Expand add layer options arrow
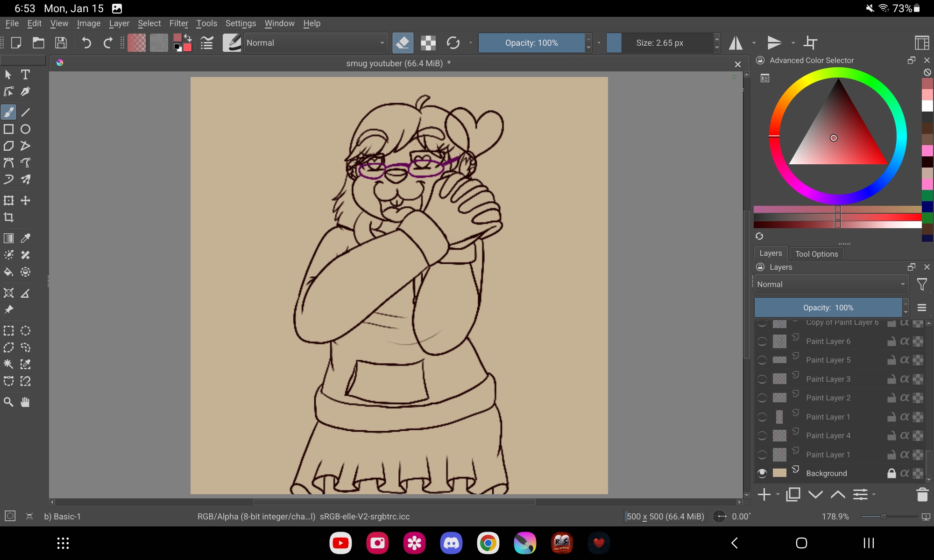Image resolution: width=934 pixels, height=560 pixels. click(x=778, y=495)
